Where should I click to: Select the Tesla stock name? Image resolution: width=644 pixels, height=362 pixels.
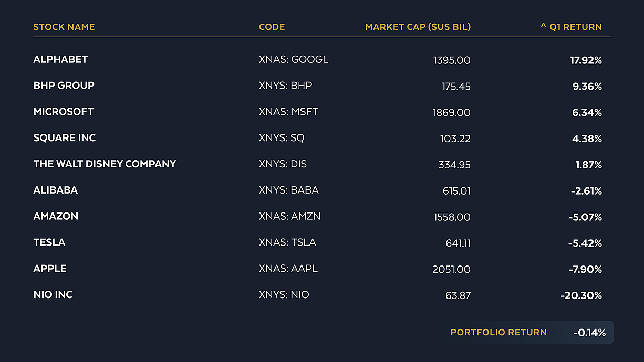point(49,242)
